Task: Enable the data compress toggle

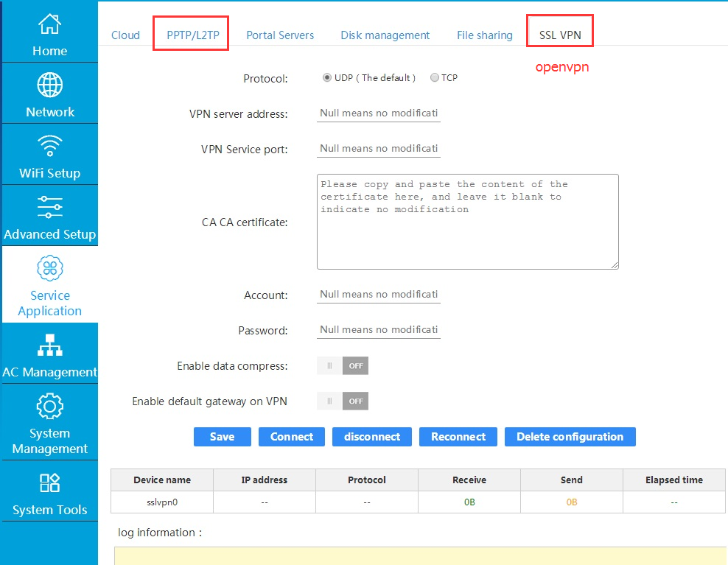Action: 343,365
